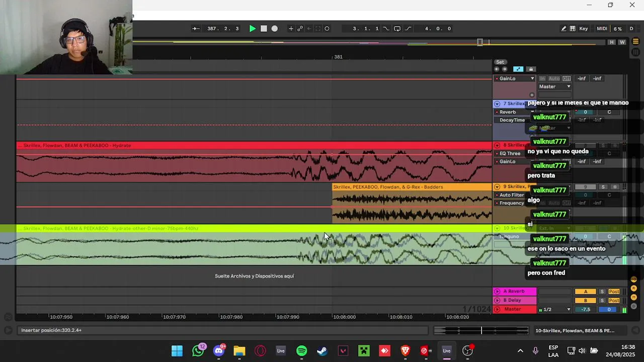
Task: Select the Auto monitor button
Action: point(554,78)
